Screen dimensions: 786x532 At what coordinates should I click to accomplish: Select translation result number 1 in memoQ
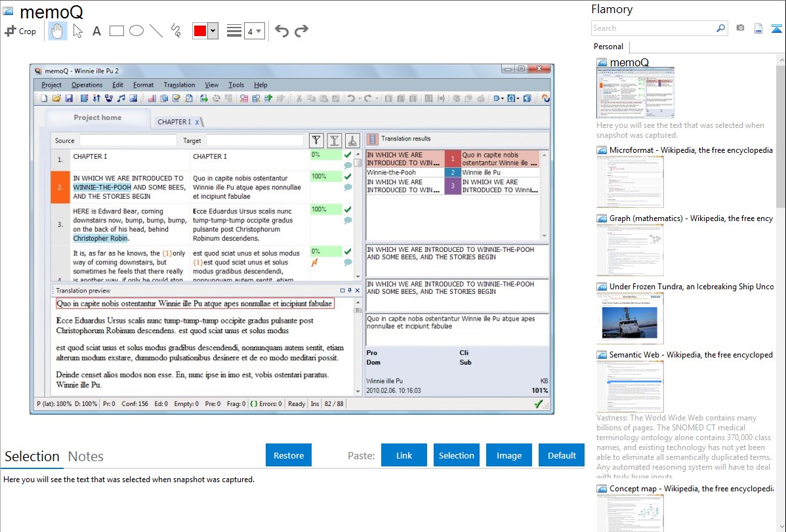pyautogui.click(x=453, y=159)
